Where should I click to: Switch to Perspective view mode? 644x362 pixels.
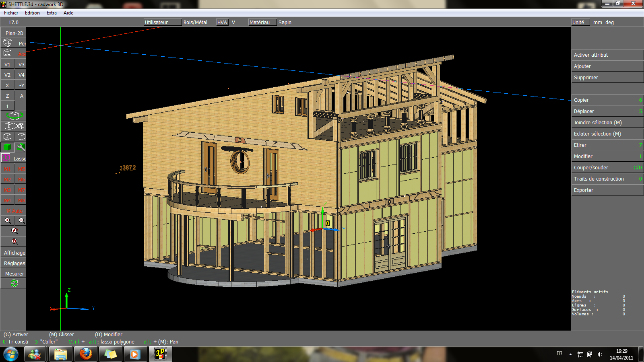[14, 43]
